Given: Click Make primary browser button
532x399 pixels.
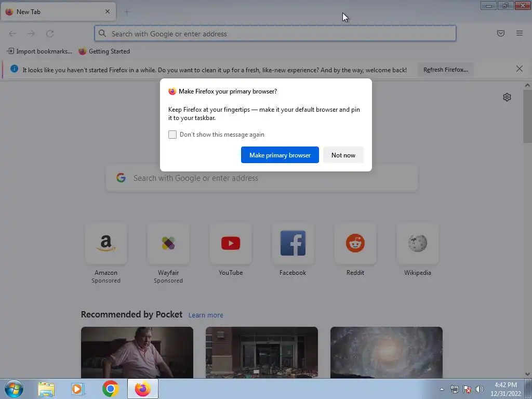Looking at the screenshot, I should pyautogui.click(x=280, y=155).
